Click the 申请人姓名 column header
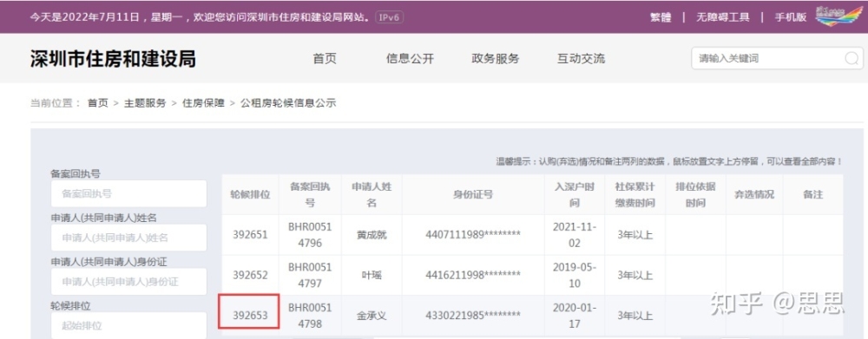The width and height of the screenshot is (868, 339). [372, 195]
